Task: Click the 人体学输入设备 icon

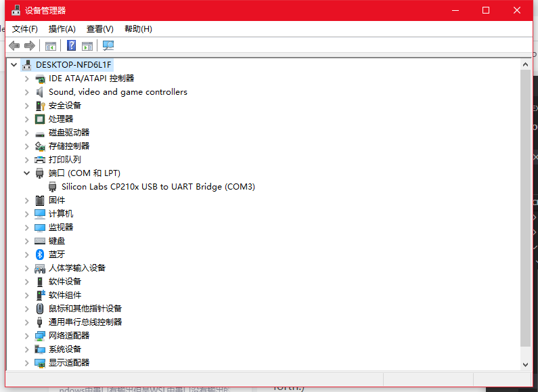Action: [40, 268]
